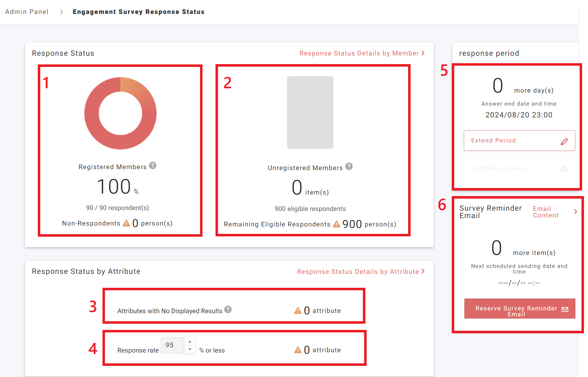Image resolution: width=588 pixels, height=377 pixels.
Task: Click envelope icon on Reserve Survey Reminder
Action: coord(565,309)
